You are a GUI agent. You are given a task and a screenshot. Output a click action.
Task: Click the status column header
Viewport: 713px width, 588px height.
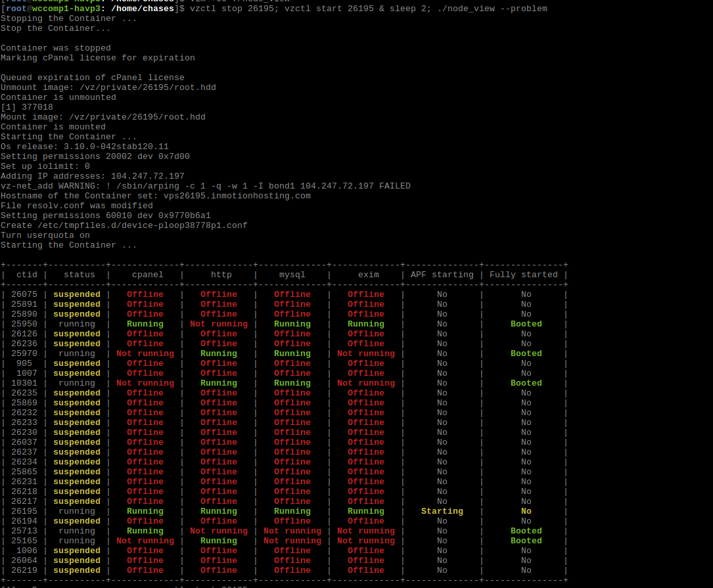[x=77, y=275]
